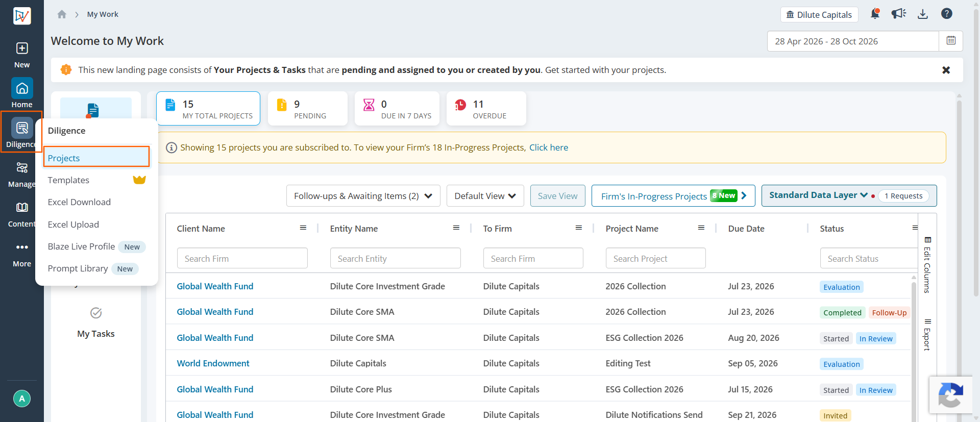The height and width of the screenshot is (422, 980).
Task: Select the Due in 7 Days card
Action: click(x=397, y=109)
